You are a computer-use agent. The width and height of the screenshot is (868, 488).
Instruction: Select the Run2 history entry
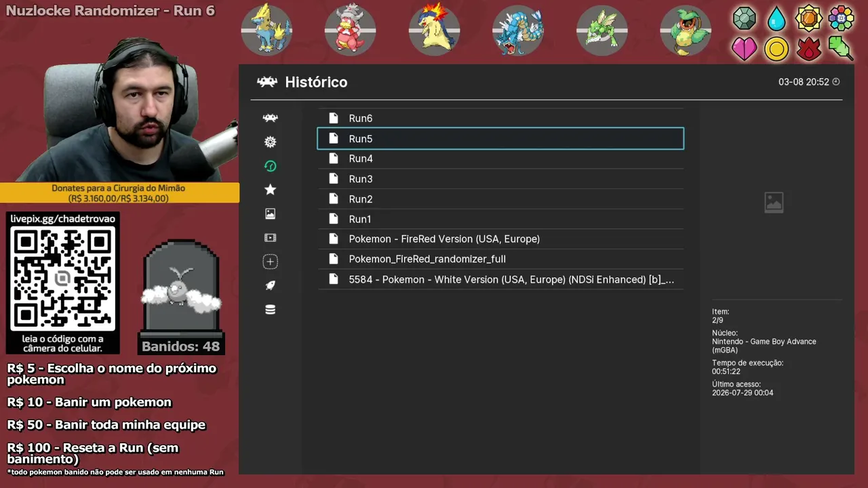[500, 199]
